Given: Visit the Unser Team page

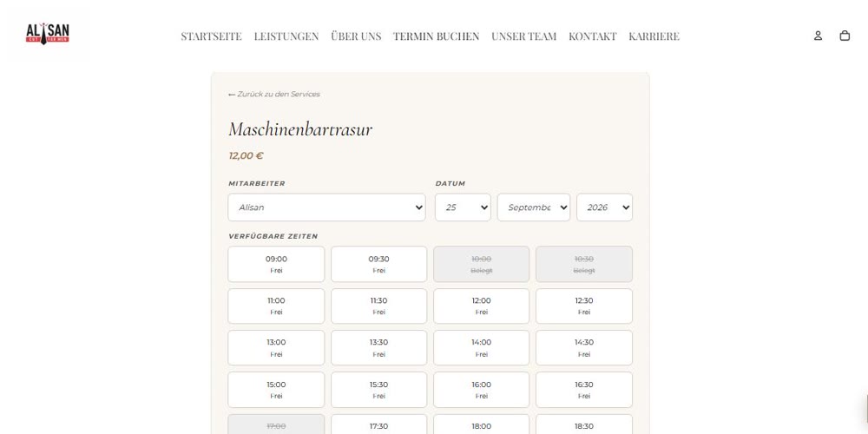Looking at the screenshot, I should pyautogui.click(x=523, y=36).
